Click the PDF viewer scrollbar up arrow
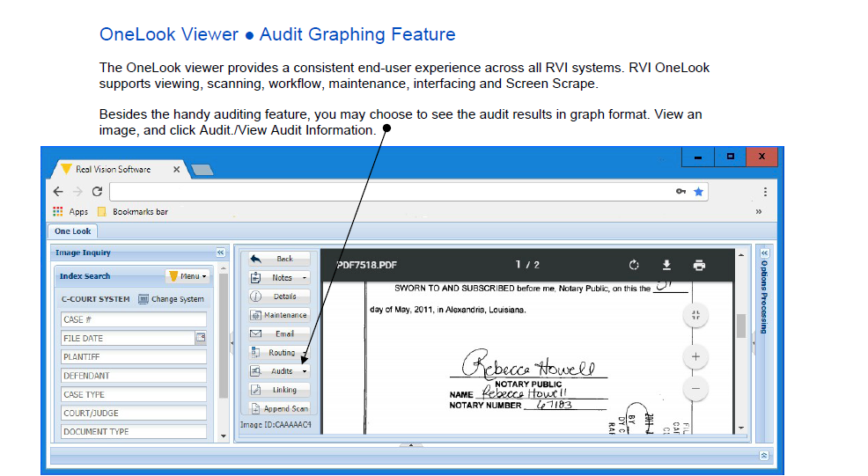The height and width of the screenshot is (476, 868). click(x=741, y=255)
